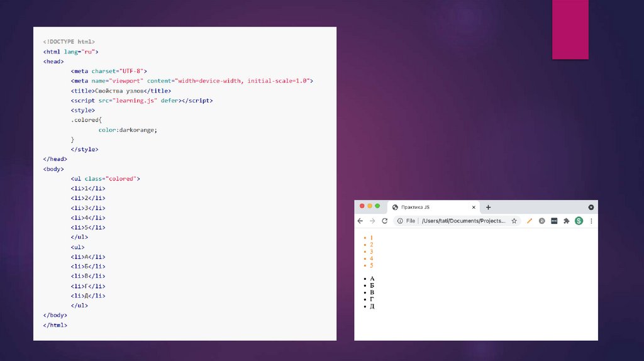Click the green maximize window button

click(377, 206)
